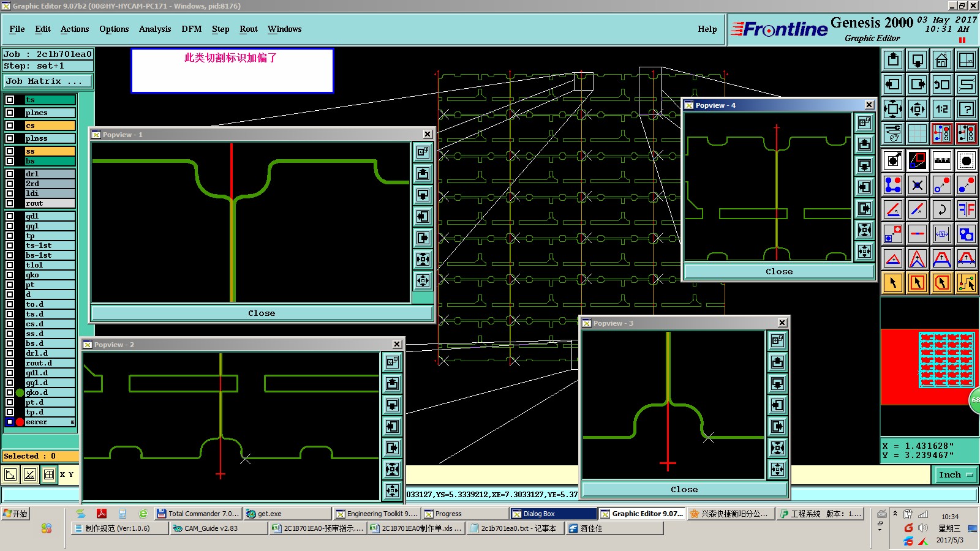This screenshot has height=551, width=980.
Task: Click the zoom in icon in right toolbar
Action: click(893, 109)
